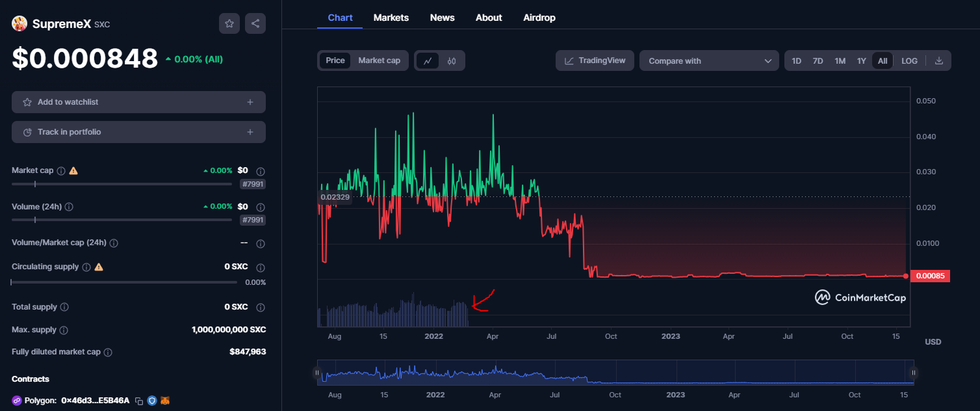
Task: Open details icon right of Market cap $0
Action: pos(260,172)
